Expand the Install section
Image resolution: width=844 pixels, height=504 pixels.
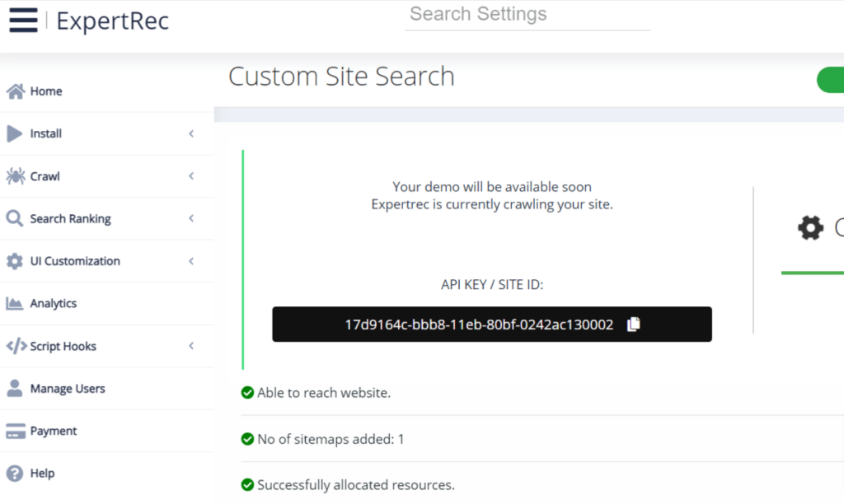pos(191,133)
